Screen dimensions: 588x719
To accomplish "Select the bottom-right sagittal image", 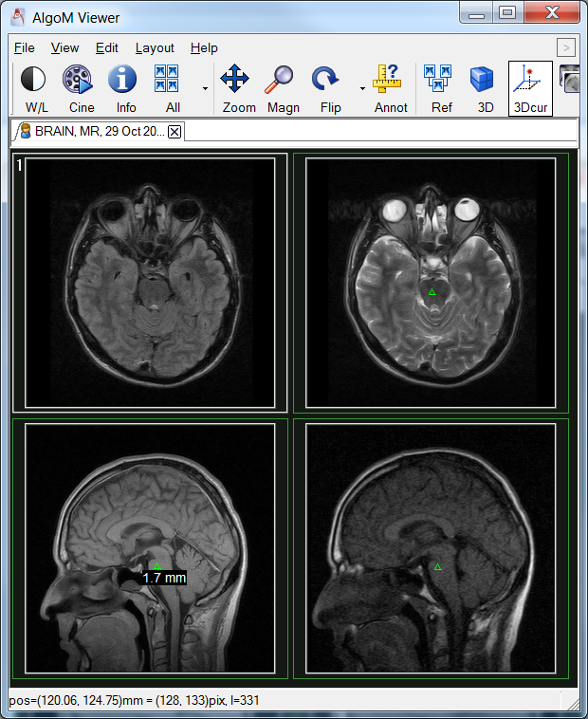I will point(431,548).
